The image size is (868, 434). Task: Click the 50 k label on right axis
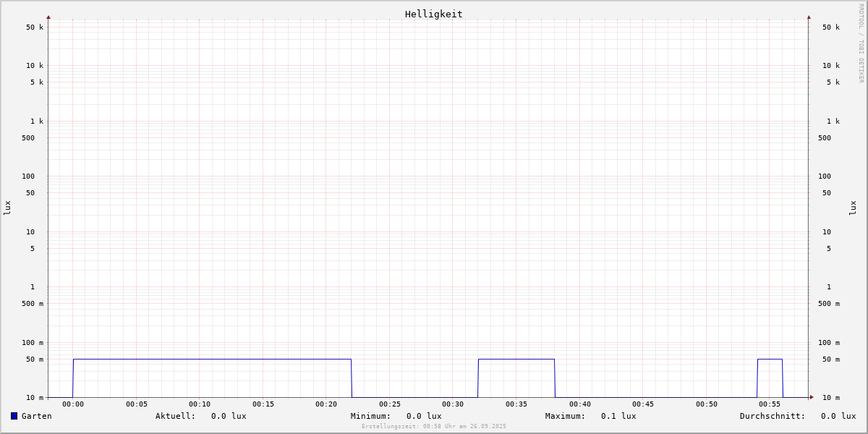(x=831, y=27)
